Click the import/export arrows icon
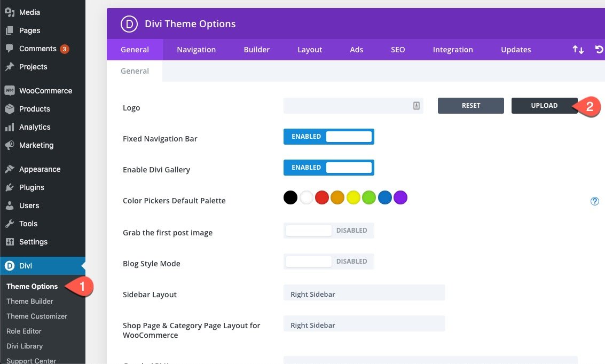605x364 pixels. click(x=578, y=49)
